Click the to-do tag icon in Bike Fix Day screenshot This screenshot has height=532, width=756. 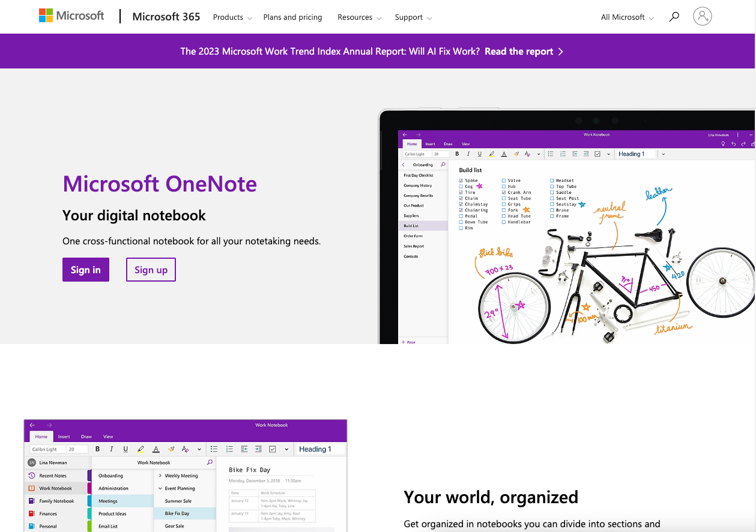point(273,449)
